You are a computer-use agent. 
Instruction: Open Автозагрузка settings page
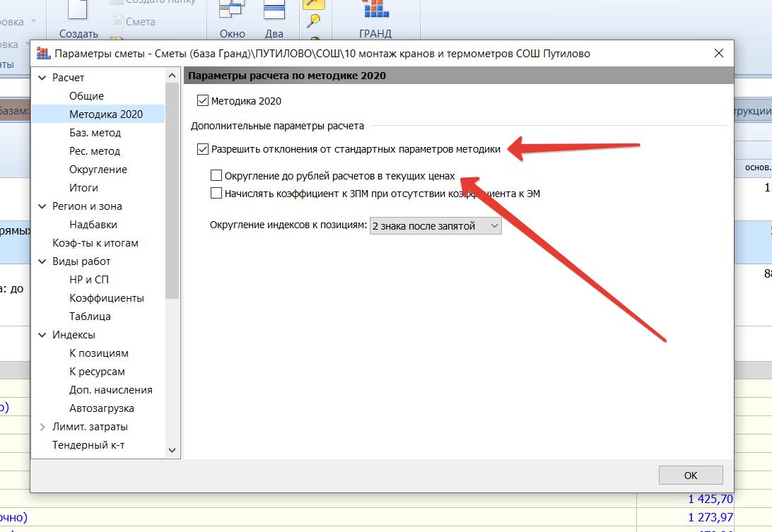pyautogui.click(x=101, y=408)
